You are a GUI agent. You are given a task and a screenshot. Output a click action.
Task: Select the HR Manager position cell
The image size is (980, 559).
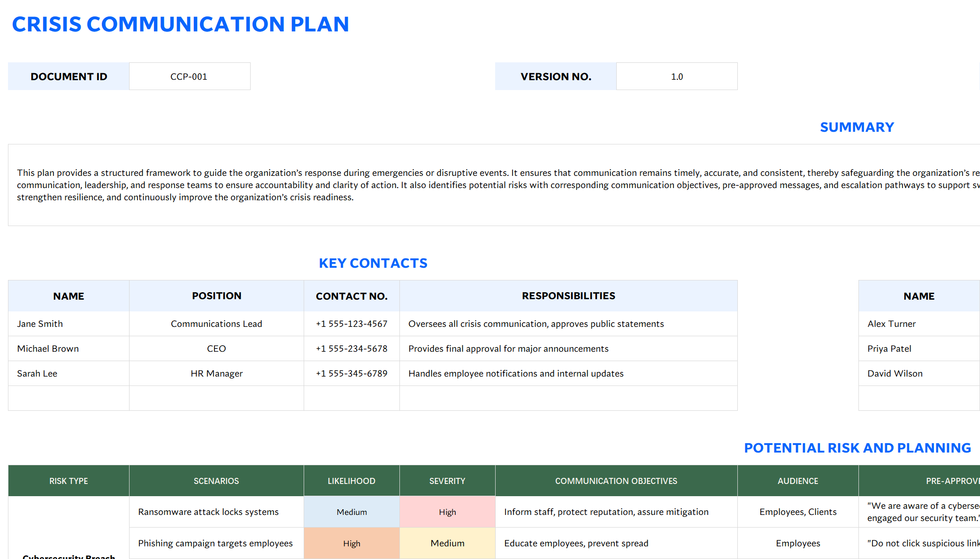click(x=216, y=373)
